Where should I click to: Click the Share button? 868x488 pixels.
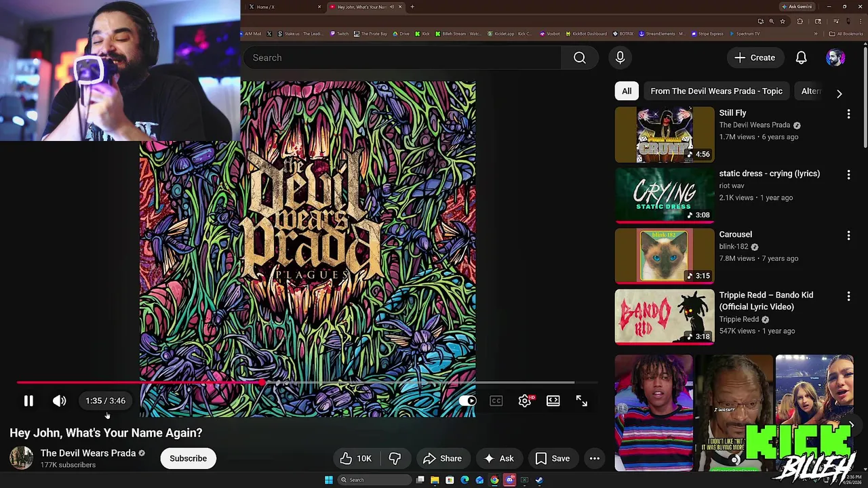click(x=442, y=458)
